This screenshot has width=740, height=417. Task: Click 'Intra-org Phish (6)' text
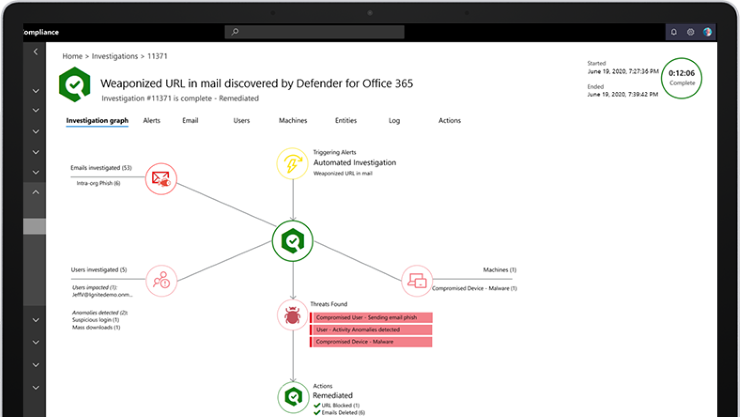98,183
